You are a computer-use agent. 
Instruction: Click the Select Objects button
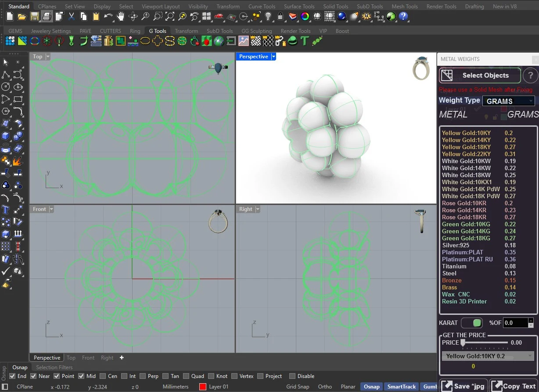coord(480,75)
